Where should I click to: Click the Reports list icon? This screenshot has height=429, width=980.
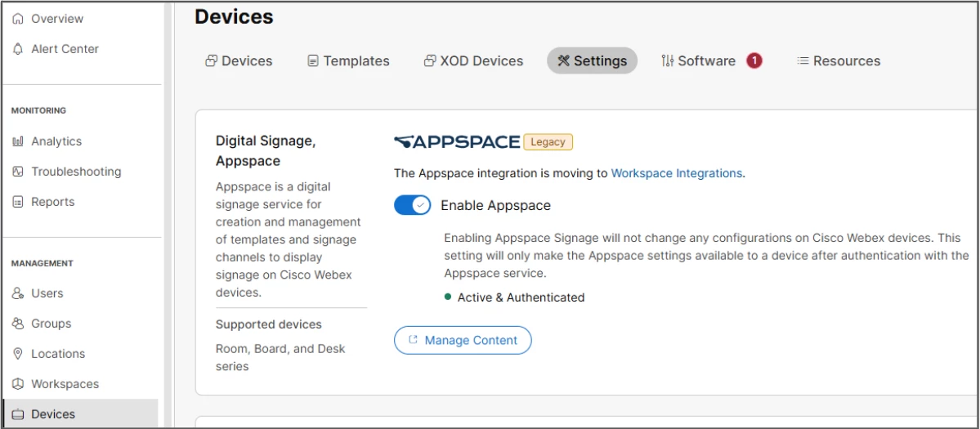pyautogui.click(x=18, y=202)
